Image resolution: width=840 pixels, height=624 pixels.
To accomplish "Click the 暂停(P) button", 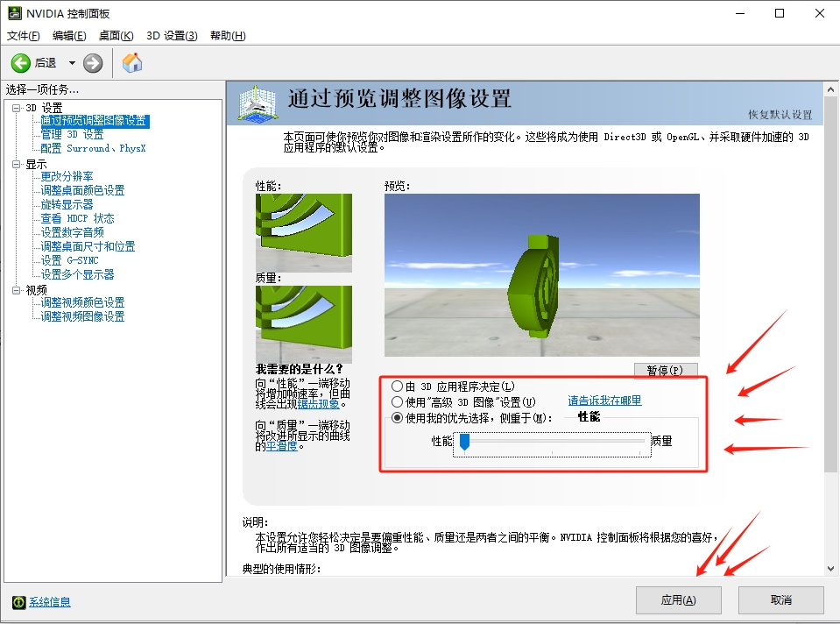I will coord(666,371).
